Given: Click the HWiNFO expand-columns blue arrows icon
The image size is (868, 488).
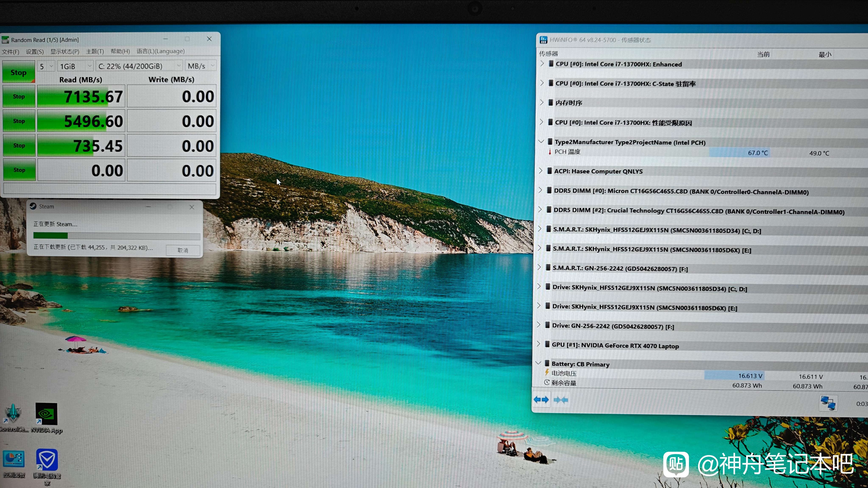Looking at the screenshot, I should coord(541,400).
